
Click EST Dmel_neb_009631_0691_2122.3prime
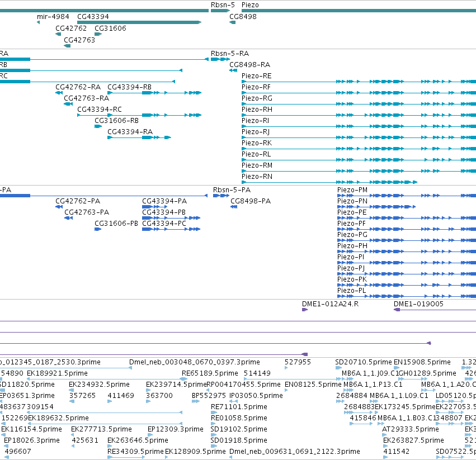(x=295, y=452)
